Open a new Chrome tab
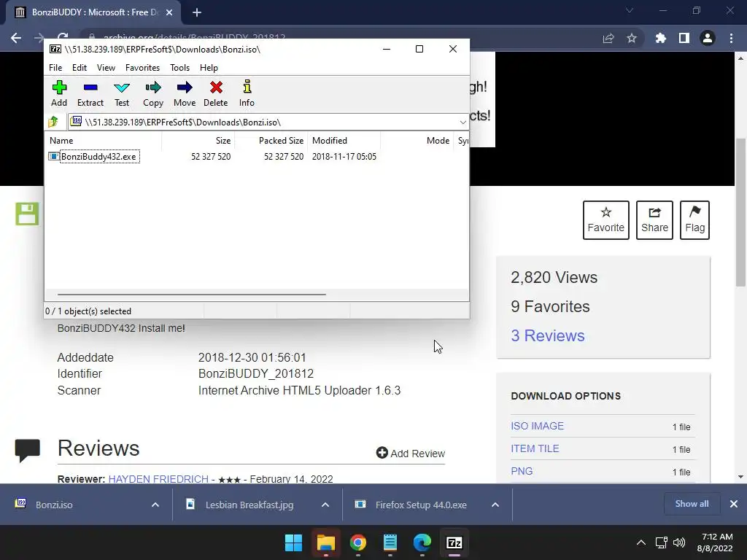This screenshot has width=747, height=560. (x=197, y=12)
